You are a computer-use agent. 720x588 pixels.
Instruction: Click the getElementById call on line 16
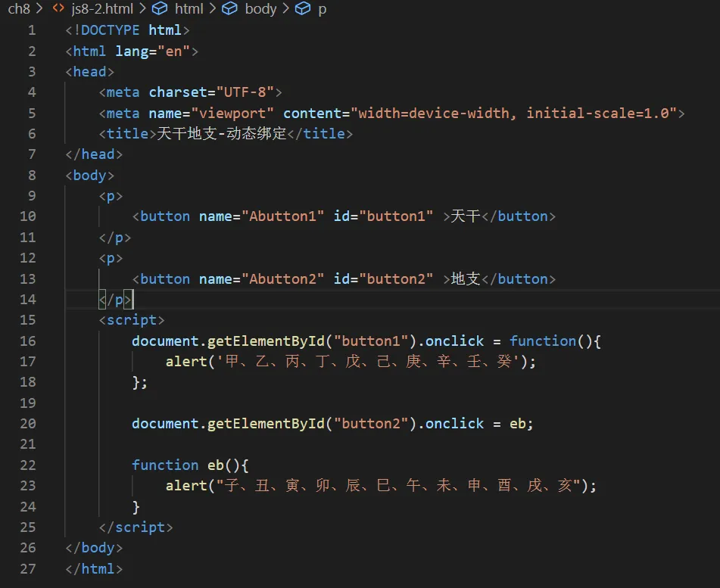[x=265, y=341]
